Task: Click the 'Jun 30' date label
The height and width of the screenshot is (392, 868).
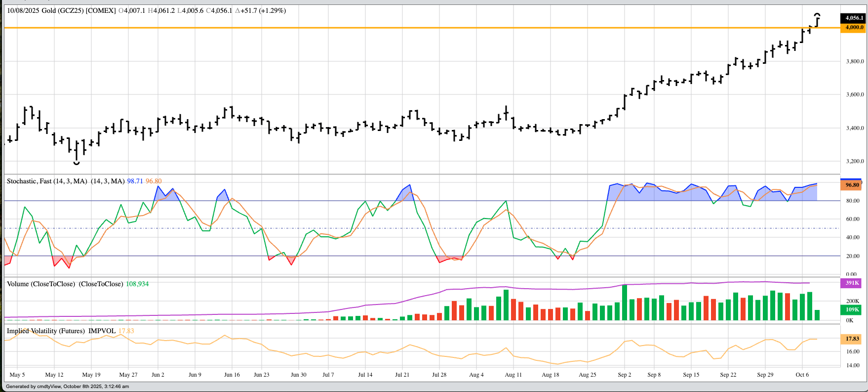Action: (x=299, y=375)
